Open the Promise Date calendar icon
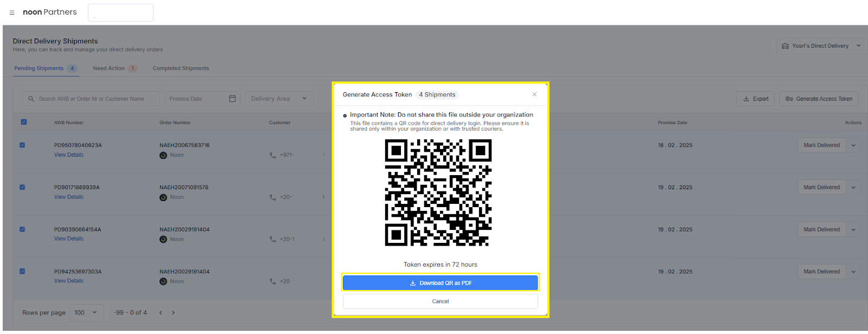Viewport: 868px width, 334px height. pos(232,99)
